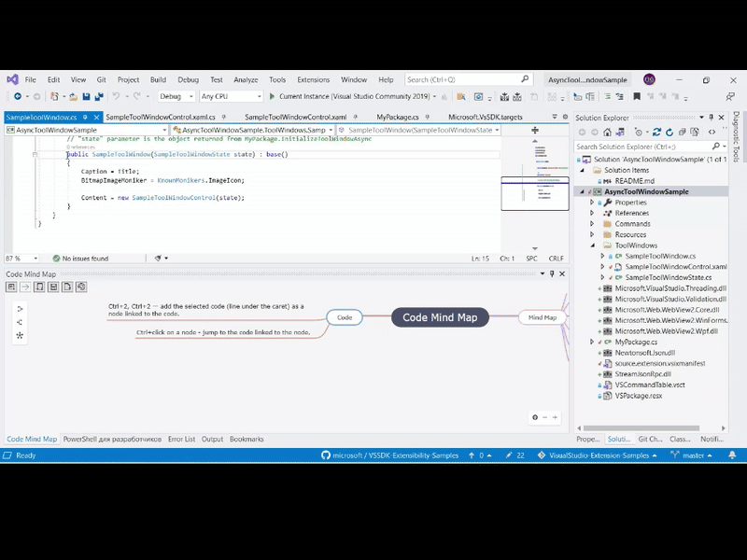The width and height of the screenshot is (747, 560).
Task: Switch to the Output tab
Action: [x=212, y=439]
